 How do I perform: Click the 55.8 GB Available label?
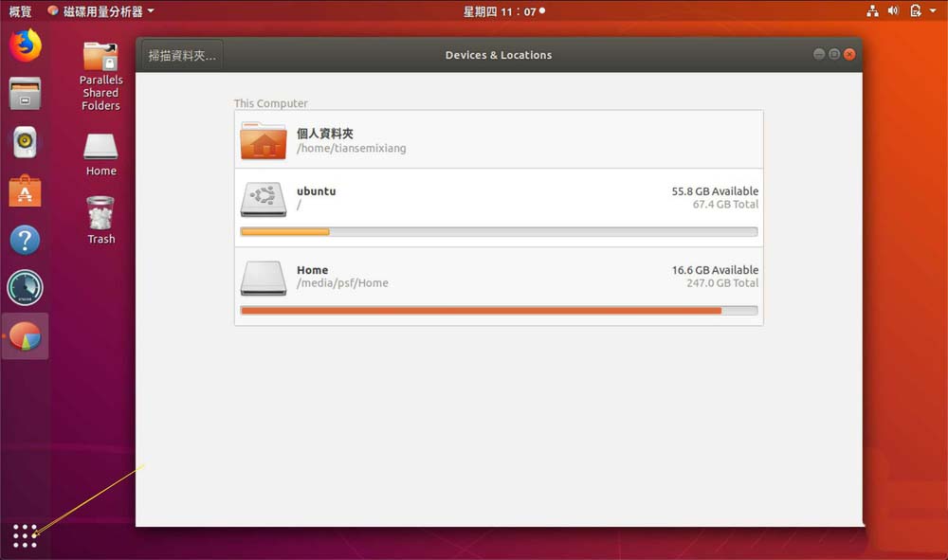tap(715, 190)
